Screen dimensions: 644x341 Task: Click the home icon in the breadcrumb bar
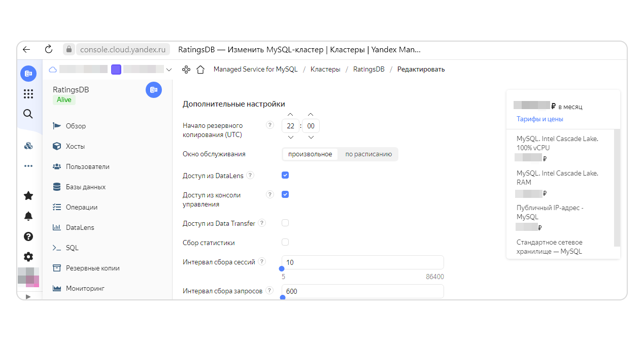point(200,70)
